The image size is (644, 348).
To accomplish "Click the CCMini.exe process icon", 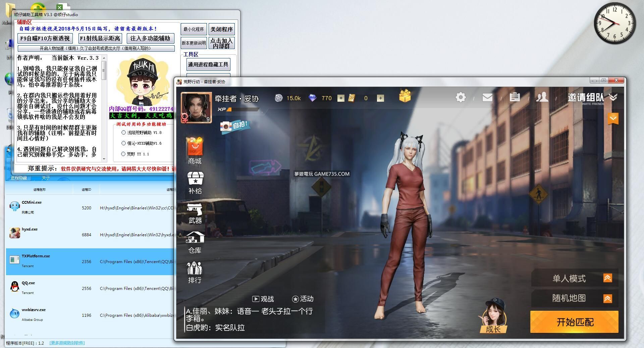I will [14, 206].
